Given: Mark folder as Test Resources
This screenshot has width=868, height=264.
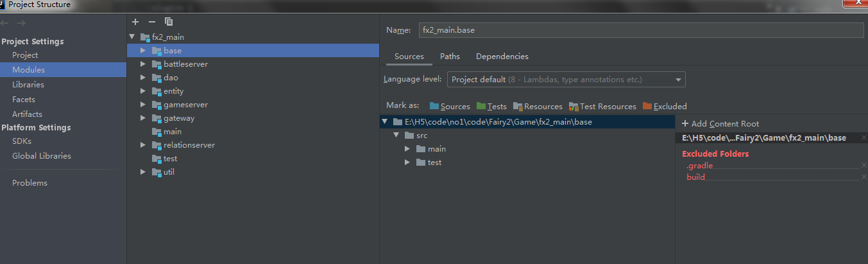Looking at the screenshot, I should pyautogui.click(x=602, y=107).
